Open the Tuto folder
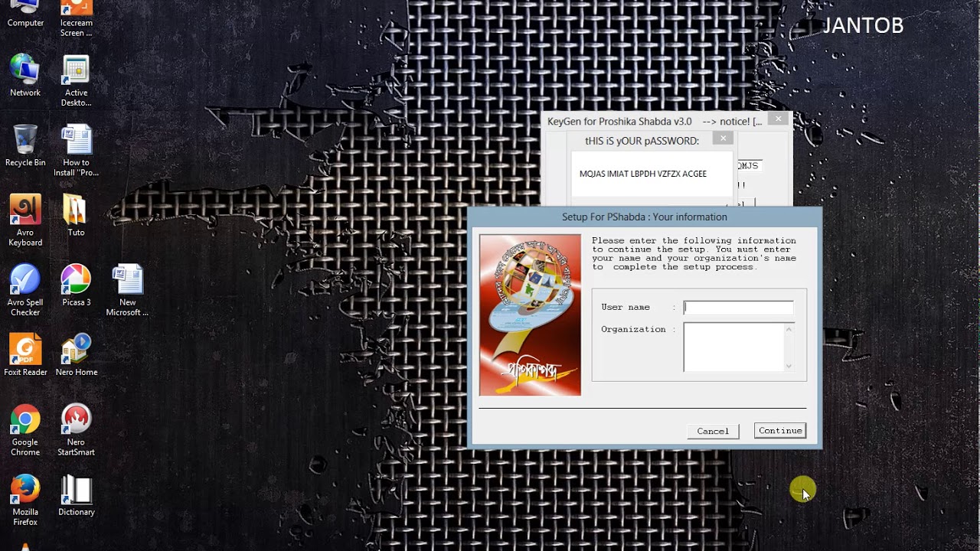 [x=76, y=216]
